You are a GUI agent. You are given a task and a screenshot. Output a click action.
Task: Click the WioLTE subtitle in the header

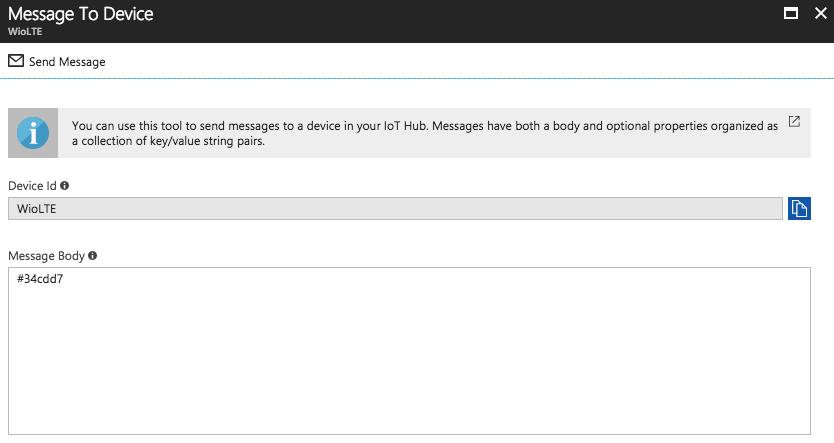coord(23,32)
